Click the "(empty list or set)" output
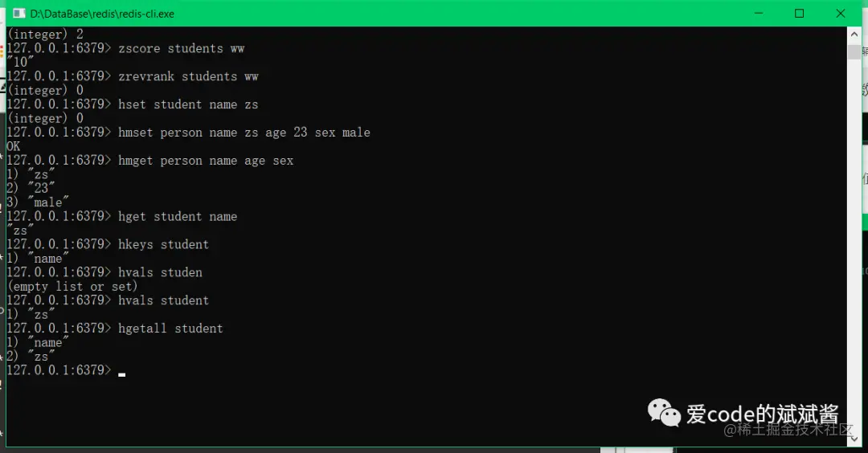Image resolution: width=868 pixels, height=453 pixels. pos(72,287)
